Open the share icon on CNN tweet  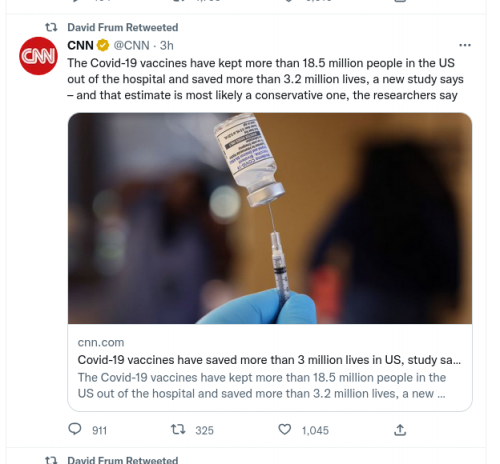400,430
